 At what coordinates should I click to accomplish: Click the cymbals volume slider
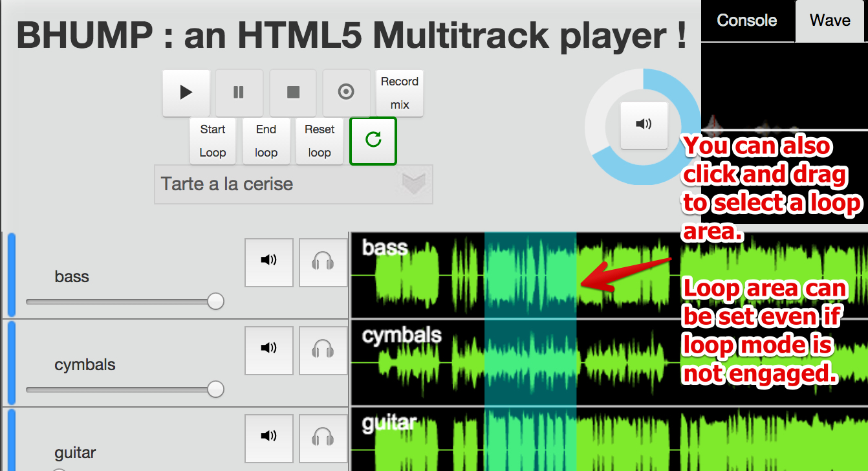click(125, 389)
